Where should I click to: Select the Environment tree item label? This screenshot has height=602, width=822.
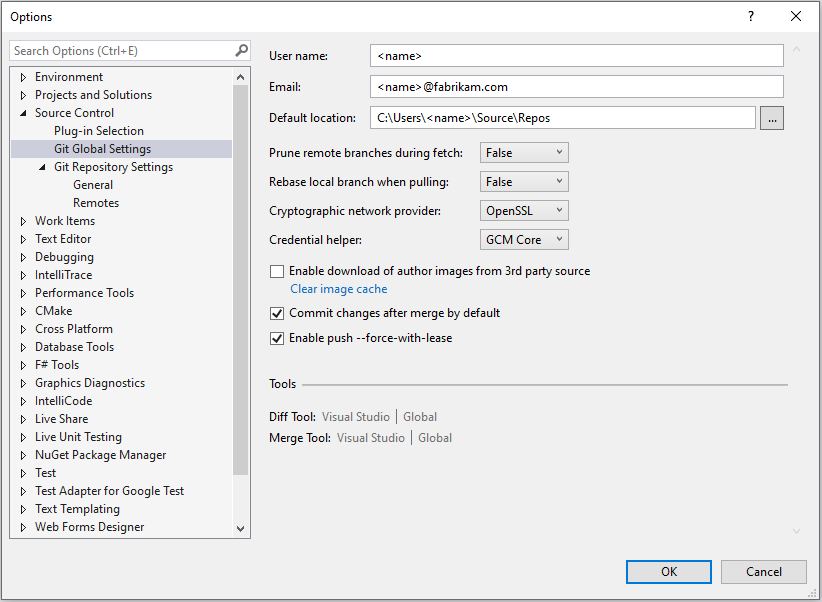coord(69,77)
